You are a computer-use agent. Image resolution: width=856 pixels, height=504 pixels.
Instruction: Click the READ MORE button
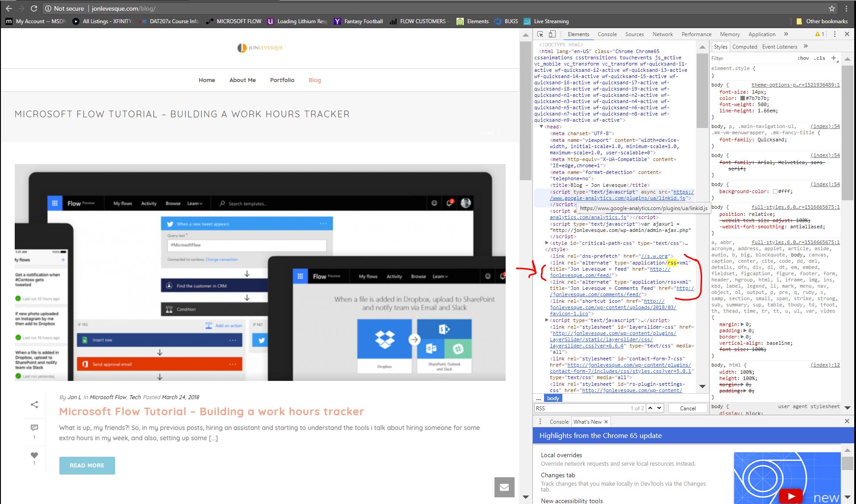coord(87,465)
